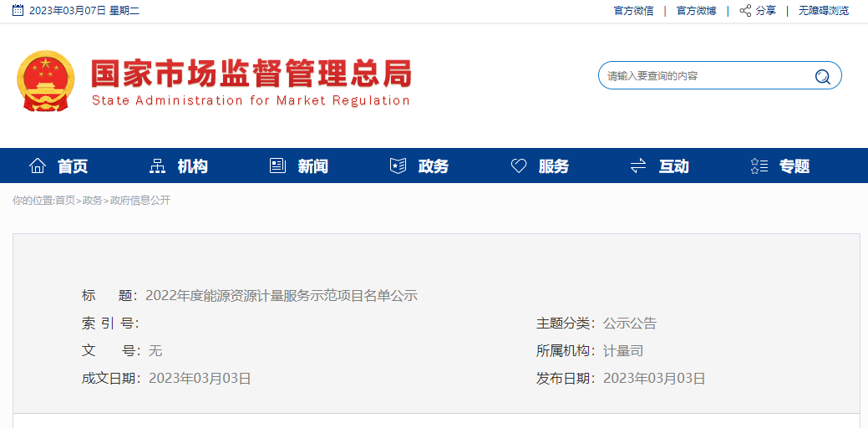Click the calendar icon beside the date
Image resolution: width=868 pixels, height=428 pixels.
[x=18, y=10]
